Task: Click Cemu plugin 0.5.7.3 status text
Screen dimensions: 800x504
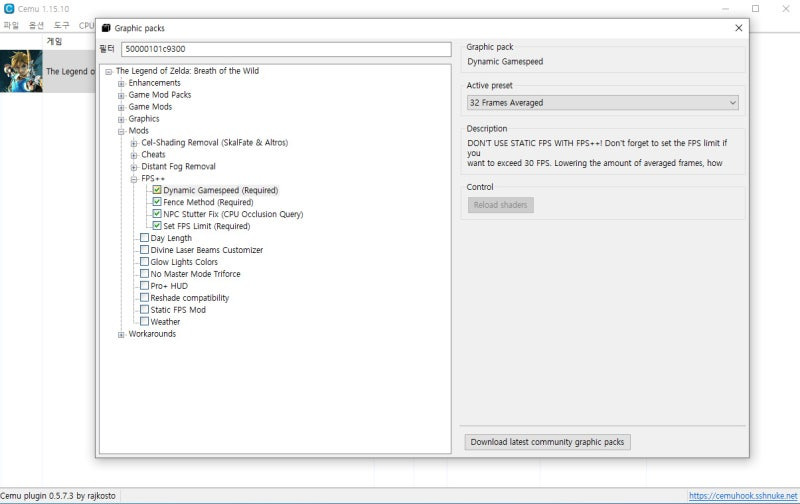Action: [58, 495]
